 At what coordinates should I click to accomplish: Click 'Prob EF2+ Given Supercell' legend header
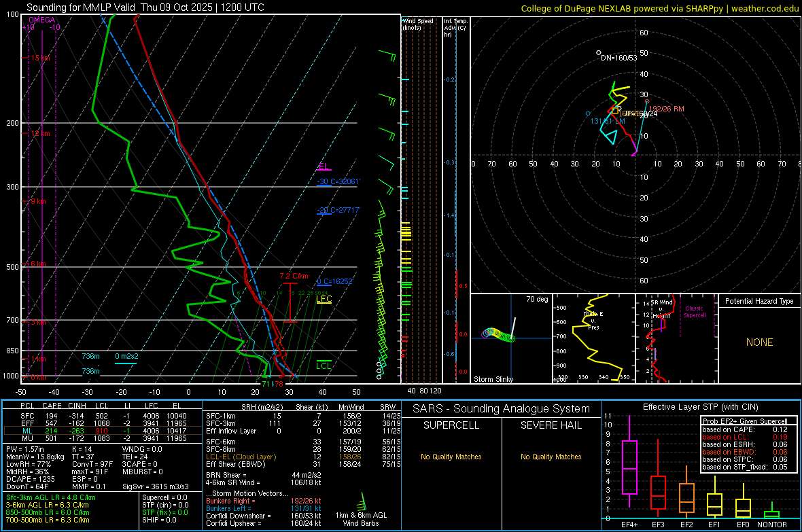745,421
